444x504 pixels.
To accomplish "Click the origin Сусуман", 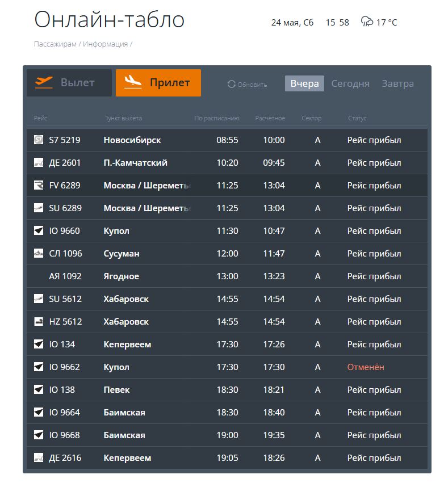I will [122, 254].
